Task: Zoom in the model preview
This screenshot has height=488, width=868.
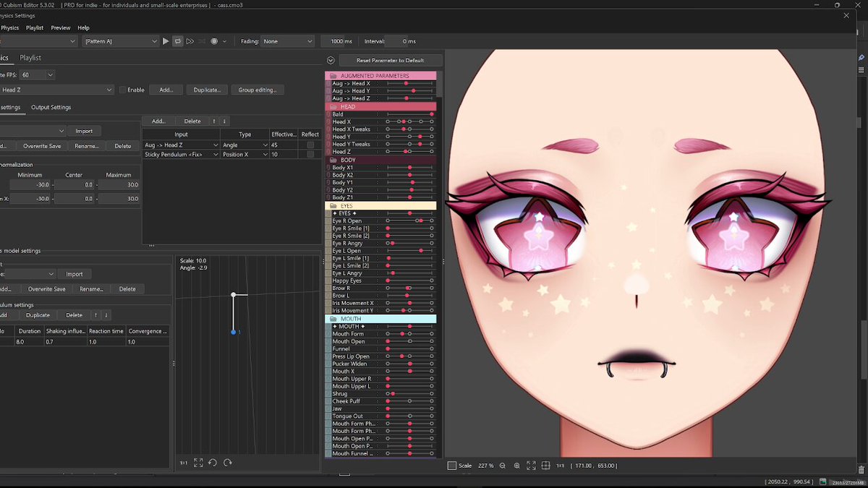Action: [516, 466]
